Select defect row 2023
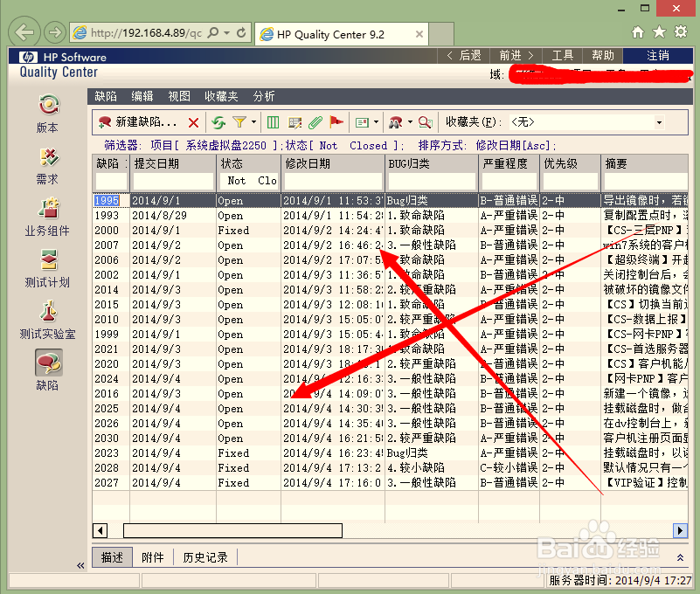Image resolution: width=700 pixels, height=594 pixels. pyautogui.click(x=390, y=453)
